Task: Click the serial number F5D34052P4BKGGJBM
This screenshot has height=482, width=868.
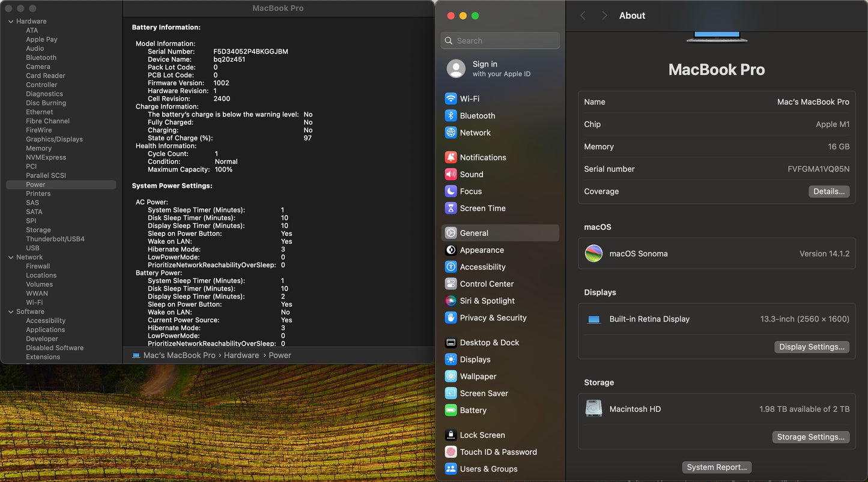Action: [x=250, y=52]
